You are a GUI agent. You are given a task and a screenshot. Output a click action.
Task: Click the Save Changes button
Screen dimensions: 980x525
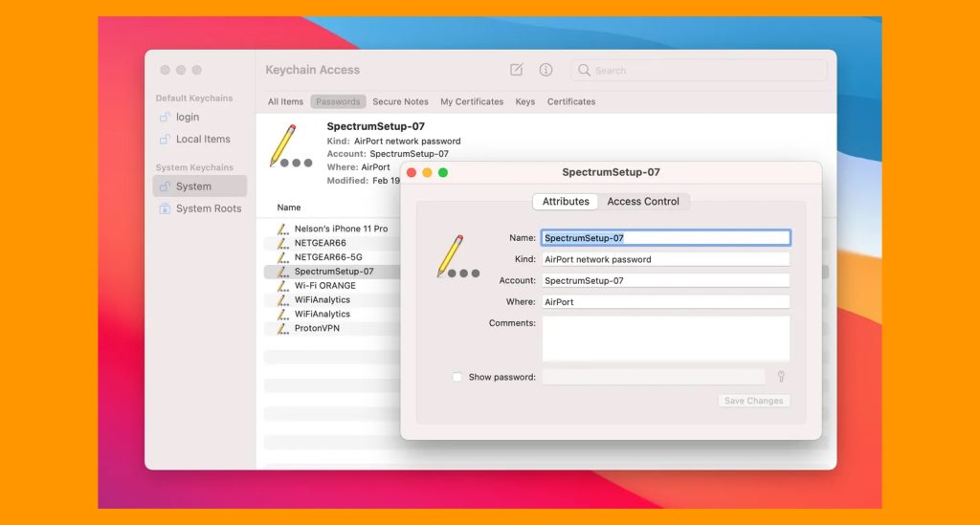pos(754,401)
